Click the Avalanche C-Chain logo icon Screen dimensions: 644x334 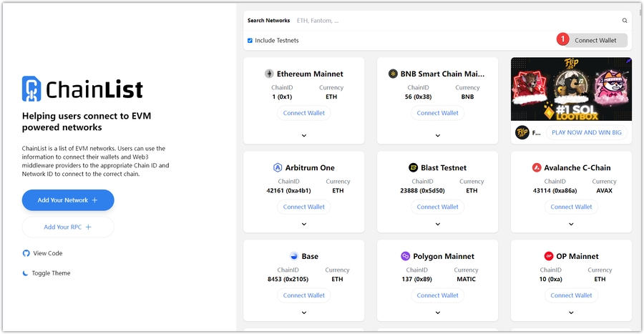[537, 168]
